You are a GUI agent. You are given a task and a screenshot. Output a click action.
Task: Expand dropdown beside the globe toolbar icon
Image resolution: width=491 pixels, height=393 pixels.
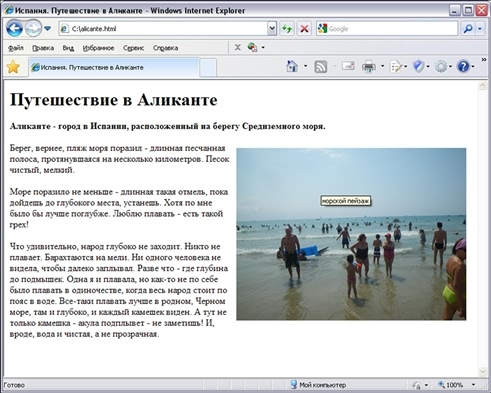point(263,48)
